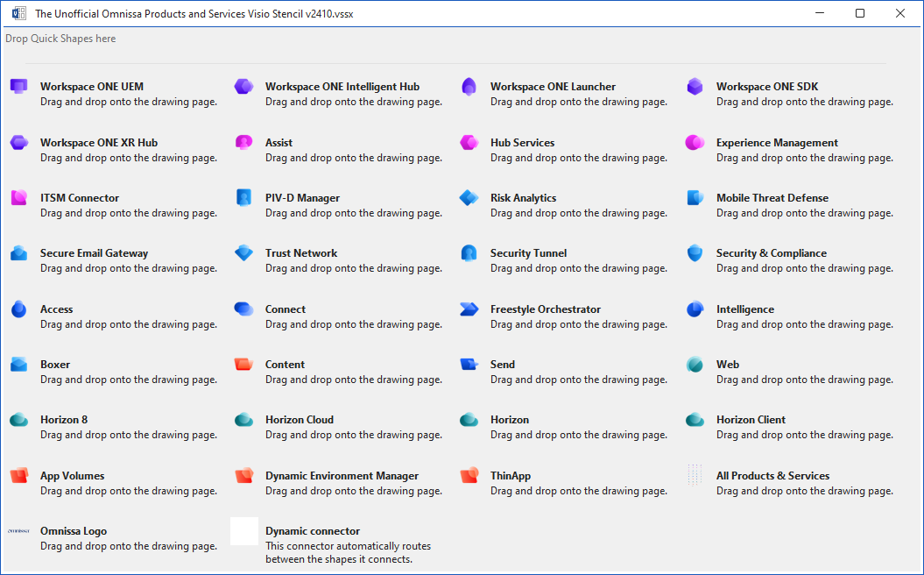Screen dimensions: 924x575
Task: Select the Assist shape icon
Action: (244, 142)
